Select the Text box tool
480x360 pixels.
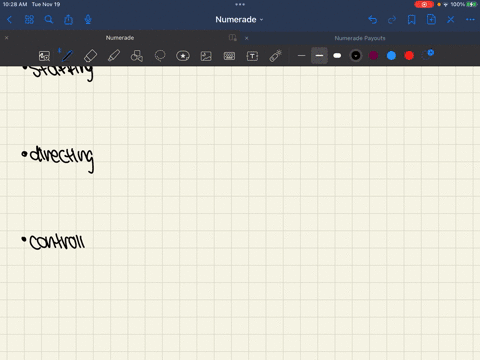click(252, 56)
